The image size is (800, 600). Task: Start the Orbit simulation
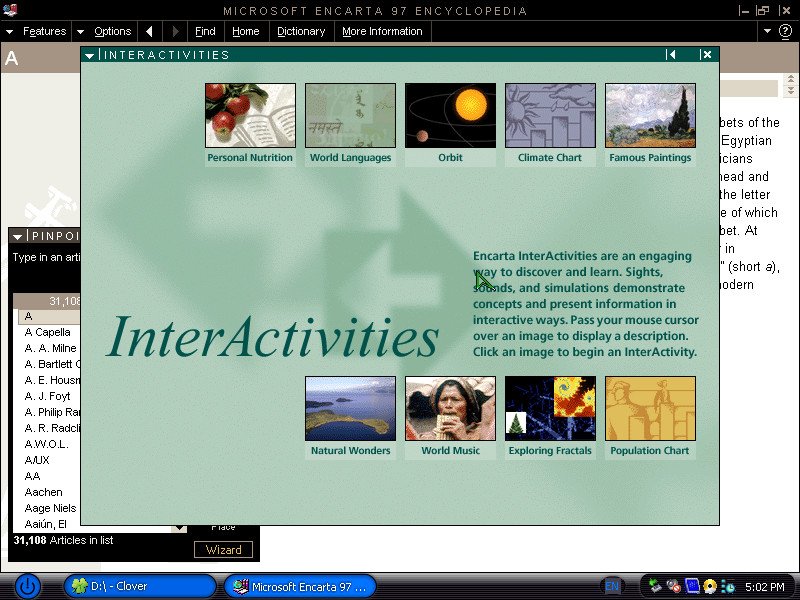coord(450,116)
